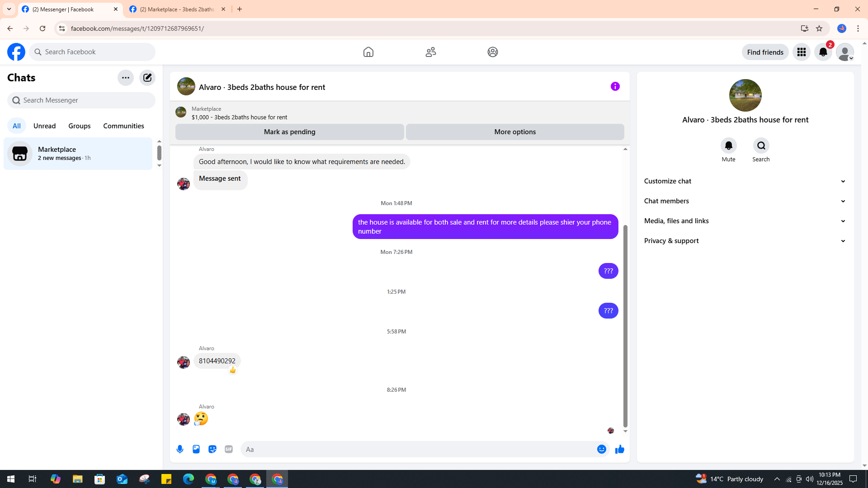868x488 pixels.
Task: Open Microsoft Store from the taskbar
Action: pos(100,479)
